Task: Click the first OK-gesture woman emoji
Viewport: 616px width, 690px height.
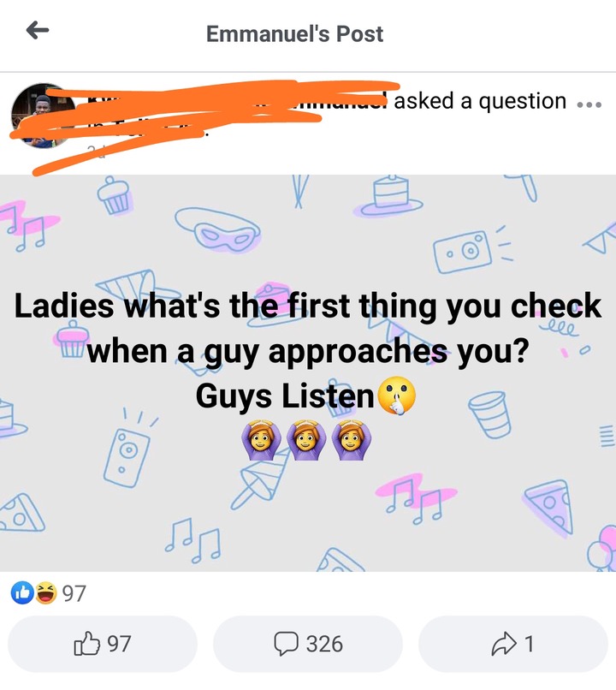Action: click(261, 440)
